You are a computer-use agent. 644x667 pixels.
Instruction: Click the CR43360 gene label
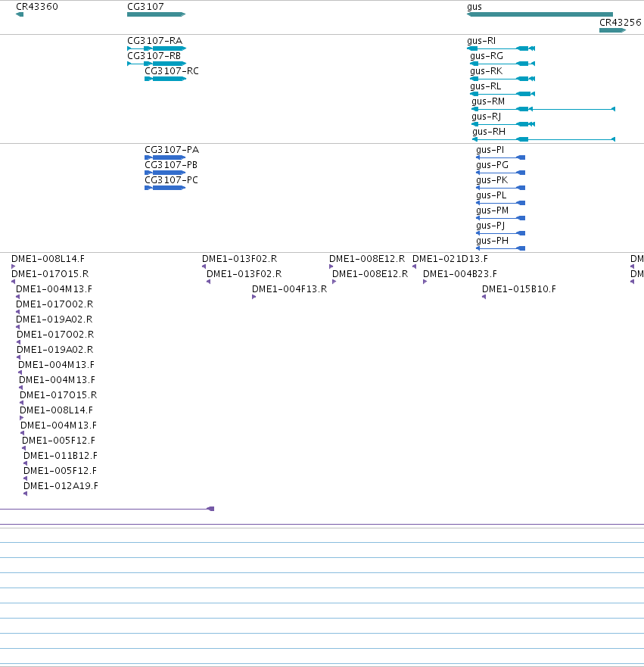[37, 7]
